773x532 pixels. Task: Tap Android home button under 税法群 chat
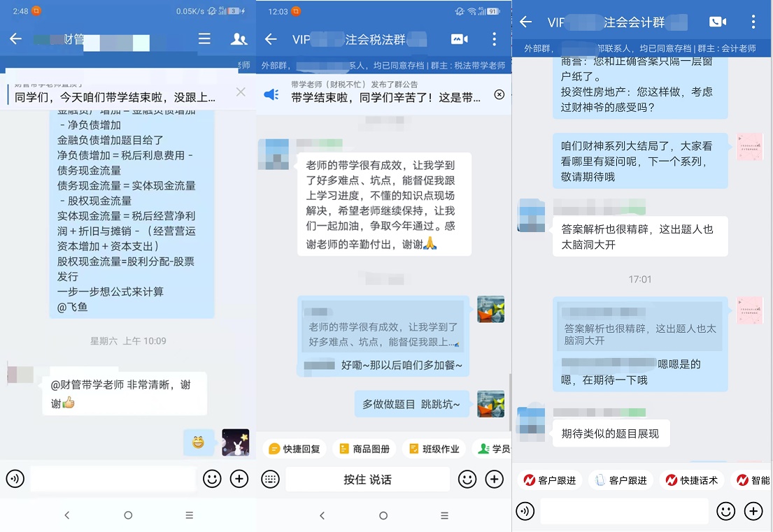point(383,515)
